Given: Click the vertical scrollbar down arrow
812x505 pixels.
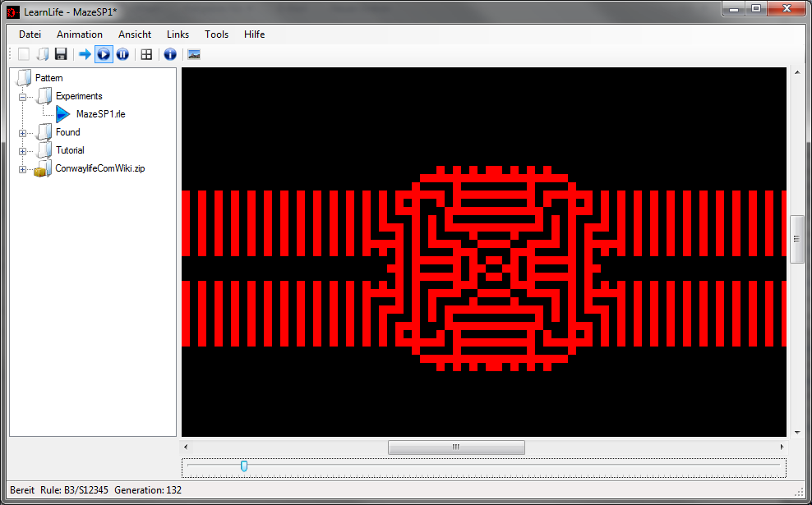Looking at the screenshot, I should point(796,431).
